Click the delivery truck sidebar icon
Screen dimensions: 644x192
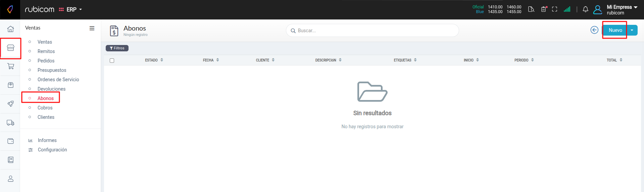10,123
